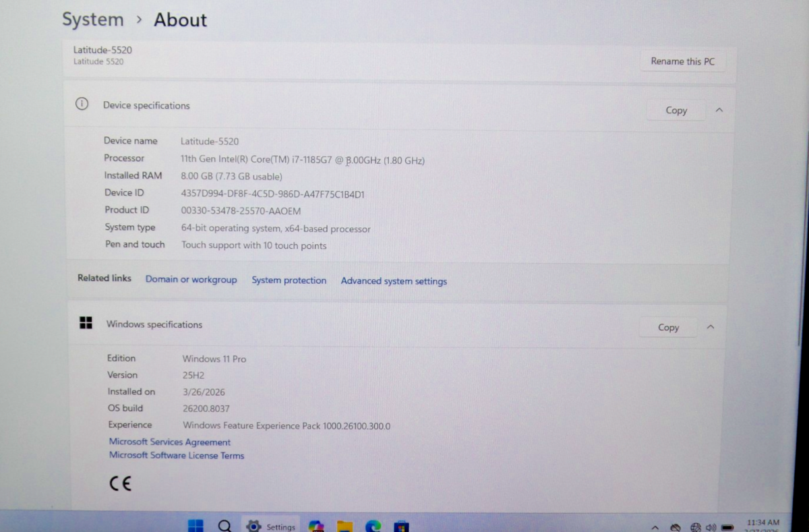Launch File Explorer from the taskbar
This screenshot has width=809, height=532.
pyautogui.click(x=344, y=526)
